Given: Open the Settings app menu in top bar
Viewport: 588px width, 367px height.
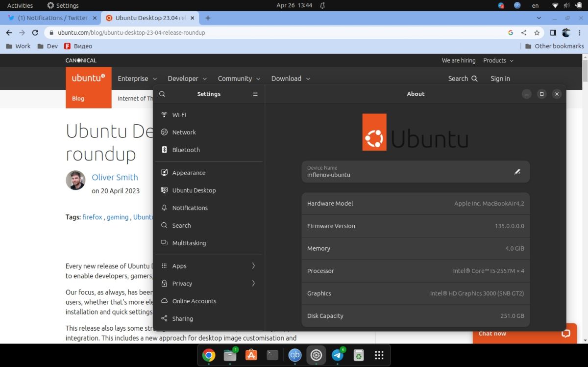Looking at the screenshot, I should (63, 5).
